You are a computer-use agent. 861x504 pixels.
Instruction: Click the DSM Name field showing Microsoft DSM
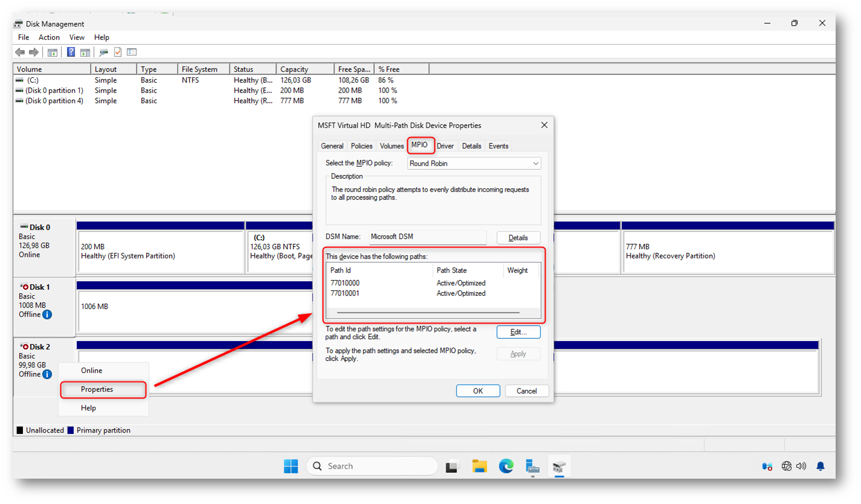pos(427,237)
